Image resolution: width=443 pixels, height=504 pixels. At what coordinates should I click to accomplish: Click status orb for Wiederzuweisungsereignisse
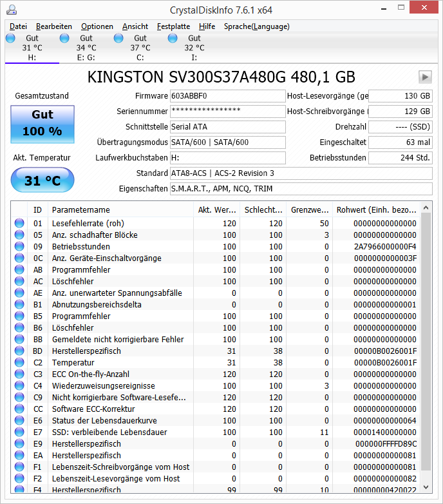(x=19, y=385)
